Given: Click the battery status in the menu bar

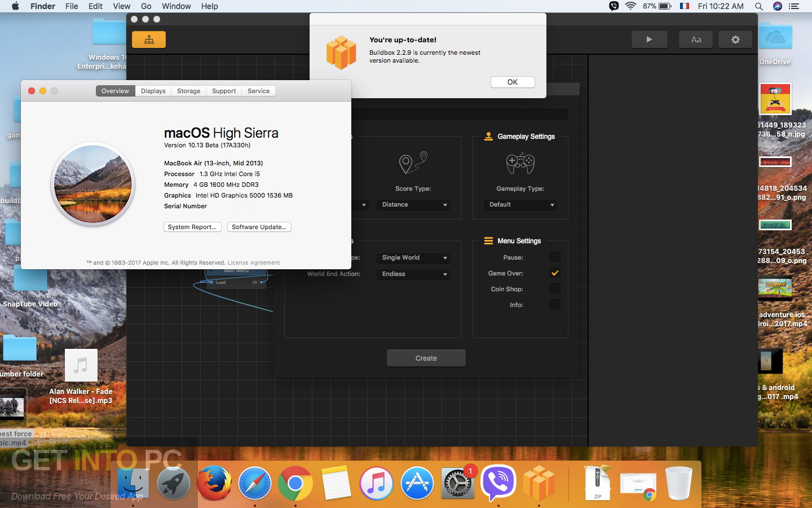Looking at the screenshot, I should tap(657, 6).
